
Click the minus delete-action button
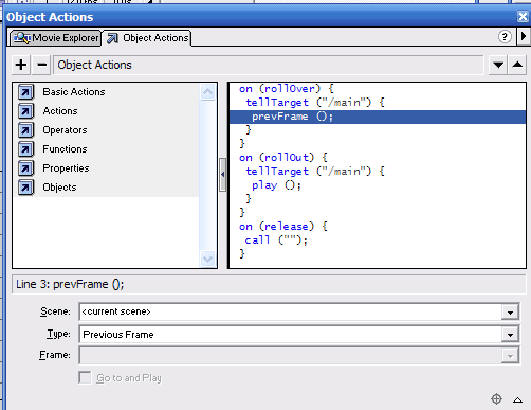[42, 65]
